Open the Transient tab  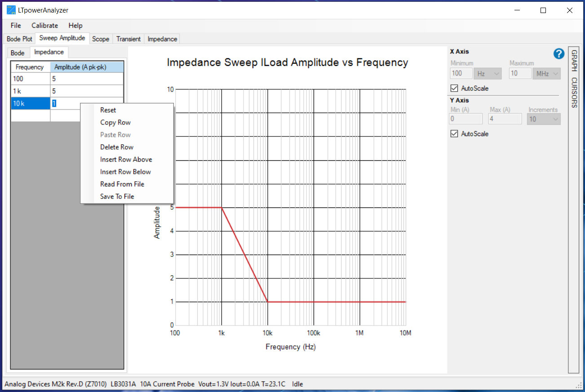coord(128,39)
